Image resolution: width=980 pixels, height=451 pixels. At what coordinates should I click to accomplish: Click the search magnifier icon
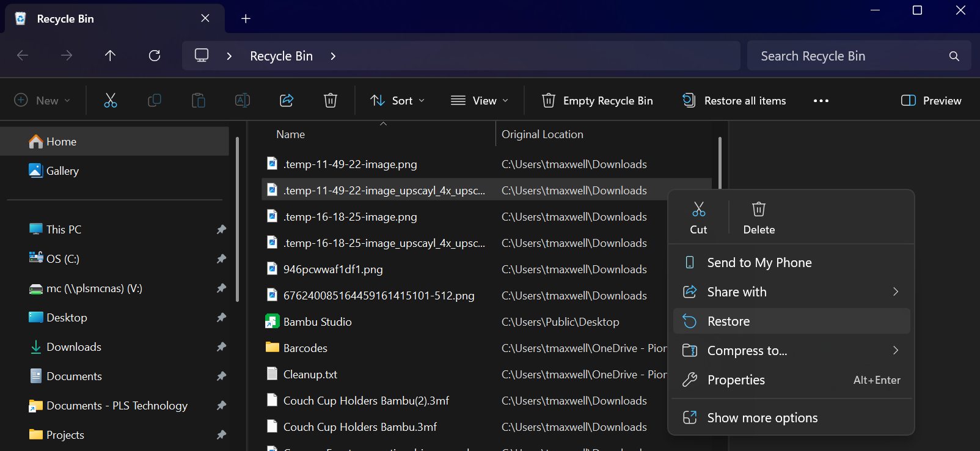coord(954,56)
